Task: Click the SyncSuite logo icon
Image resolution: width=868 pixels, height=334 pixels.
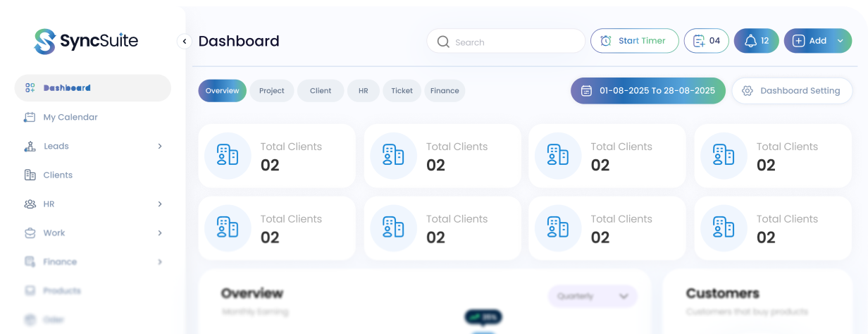Action: pyautogui.click(x=44, y=42)
